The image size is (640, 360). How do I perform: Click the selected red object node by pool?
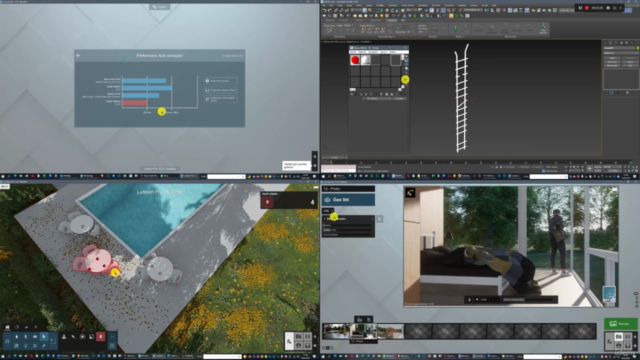(x=98, y=260)
